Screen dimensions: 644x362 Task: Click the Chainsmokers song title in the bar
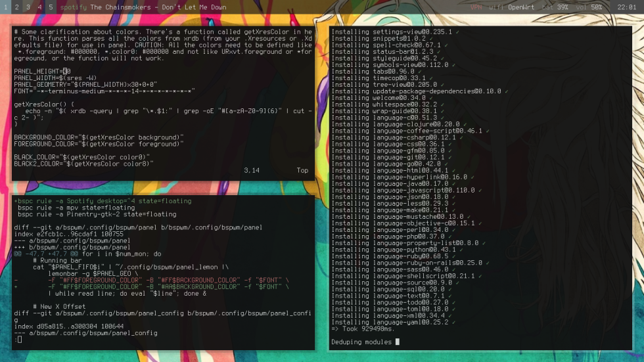(158, 7)
